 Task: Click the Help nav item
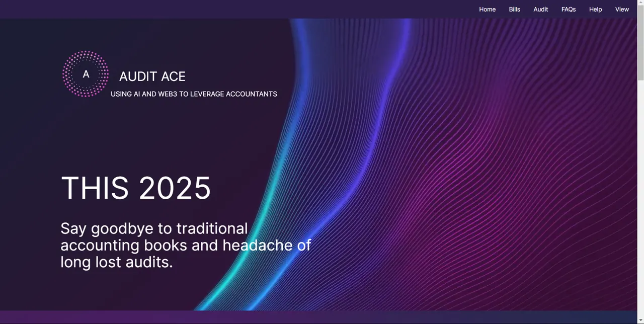click(595, 9)
